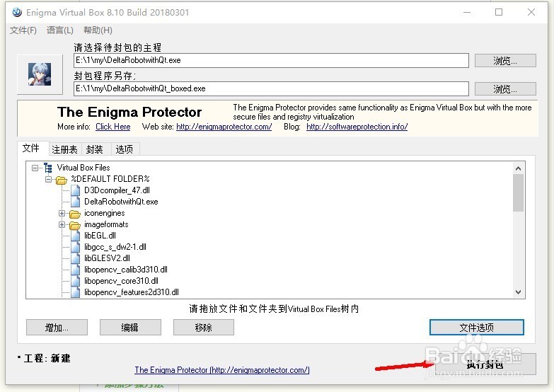Click the file tree scrollbar thumb
The image size is (554, 392).
(x=519, y=193)
